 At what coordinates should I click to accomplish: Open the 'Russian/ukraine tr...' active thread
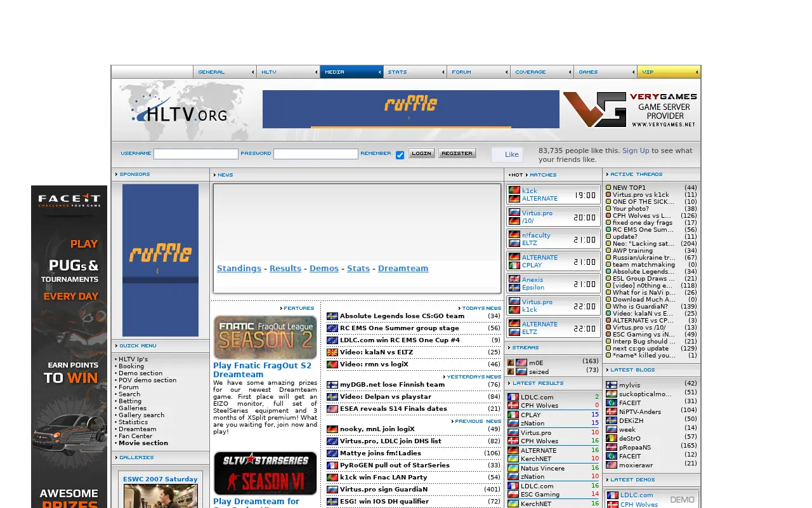tap(644, 258)
